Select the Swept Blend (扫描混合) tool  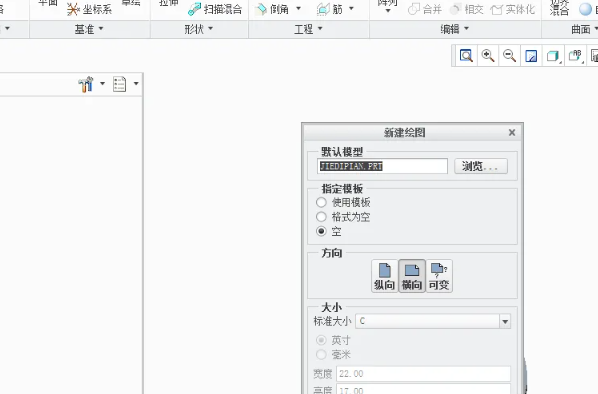tap(215, 9)
